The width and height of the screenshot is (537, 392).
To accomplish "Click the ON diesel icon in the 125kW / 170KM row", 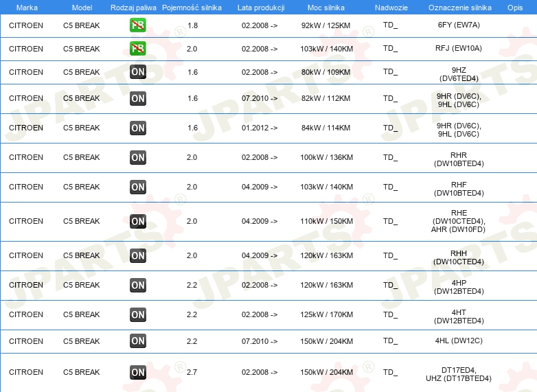I will coord(137,314).
